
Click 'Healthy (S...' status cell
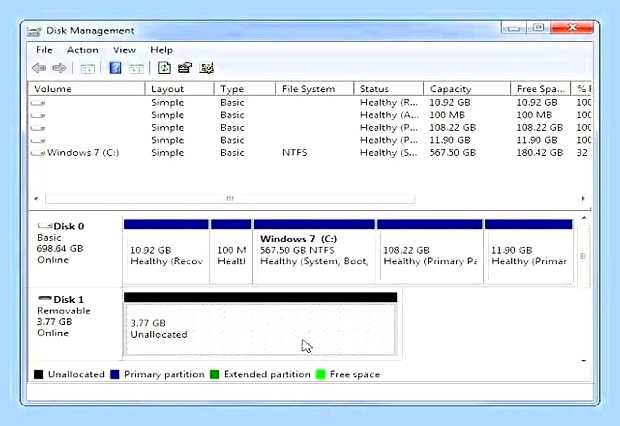[x=389, y=153]
